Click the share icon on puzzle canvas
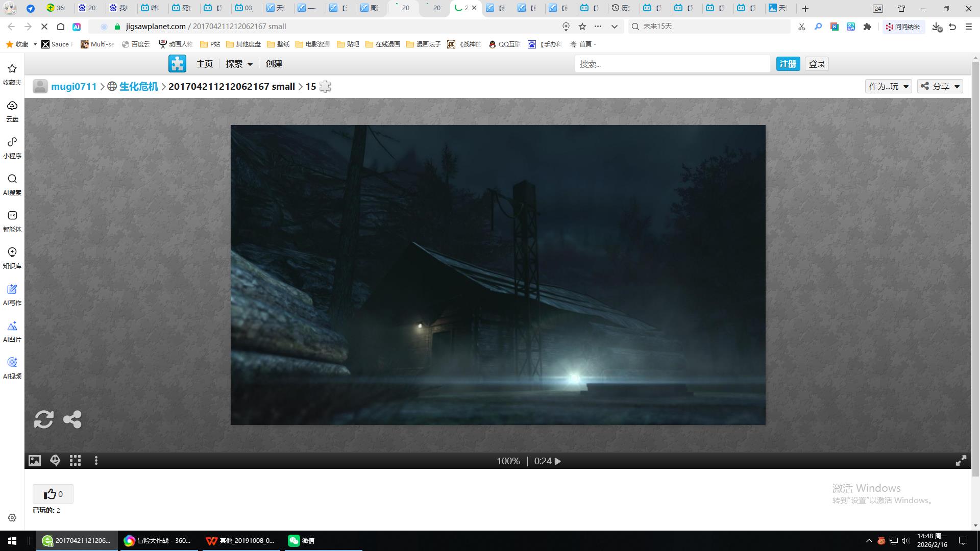 pyautogui.click(x=72, y=419)
